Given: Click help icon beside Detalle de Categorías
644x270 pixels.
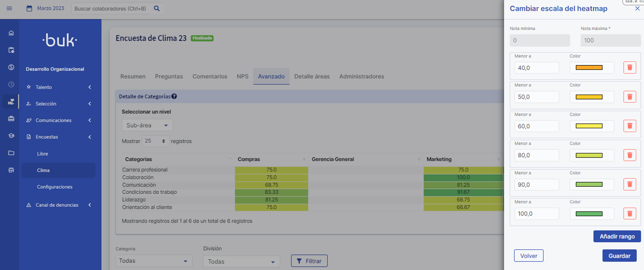Looking at the screenshot, I should point(174,97).
